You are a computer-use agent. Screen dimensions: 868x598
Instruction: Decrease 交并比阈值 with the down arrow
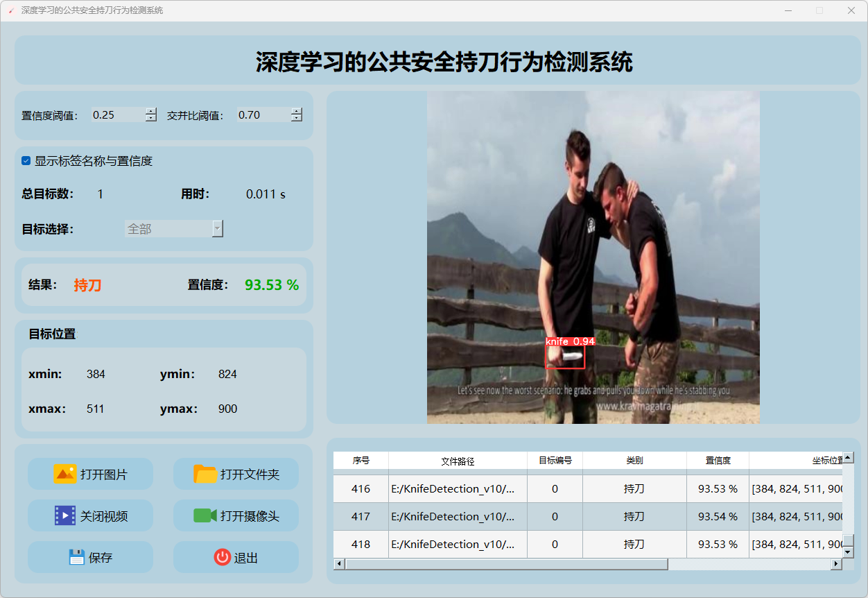point(297,119)
